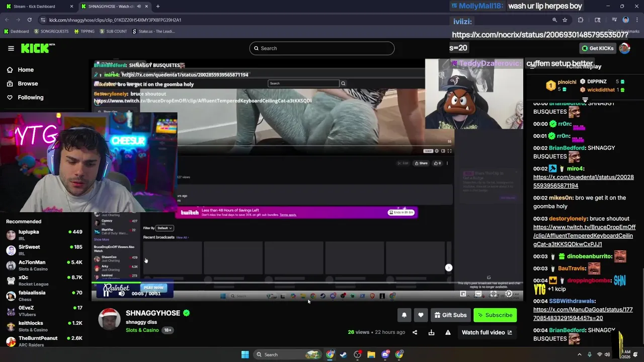Open SirSweet recommended channel
The image size is (644, 362).
pos(44,250)
